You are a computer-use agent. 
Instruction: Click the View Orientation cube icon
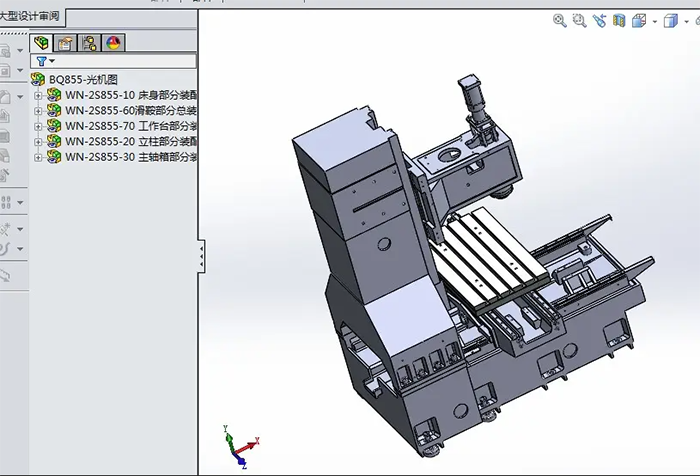(639, 20)
